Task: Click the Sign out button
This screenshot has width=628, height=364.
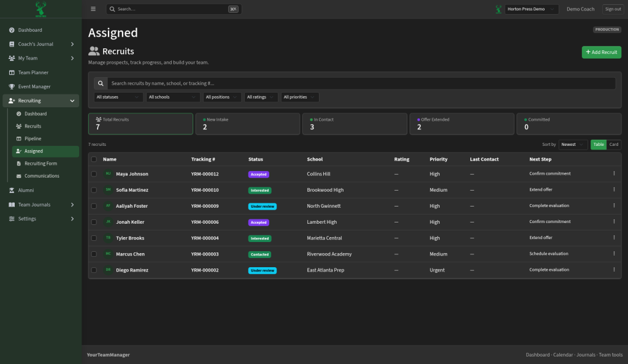Action: [x=613, y=9]
